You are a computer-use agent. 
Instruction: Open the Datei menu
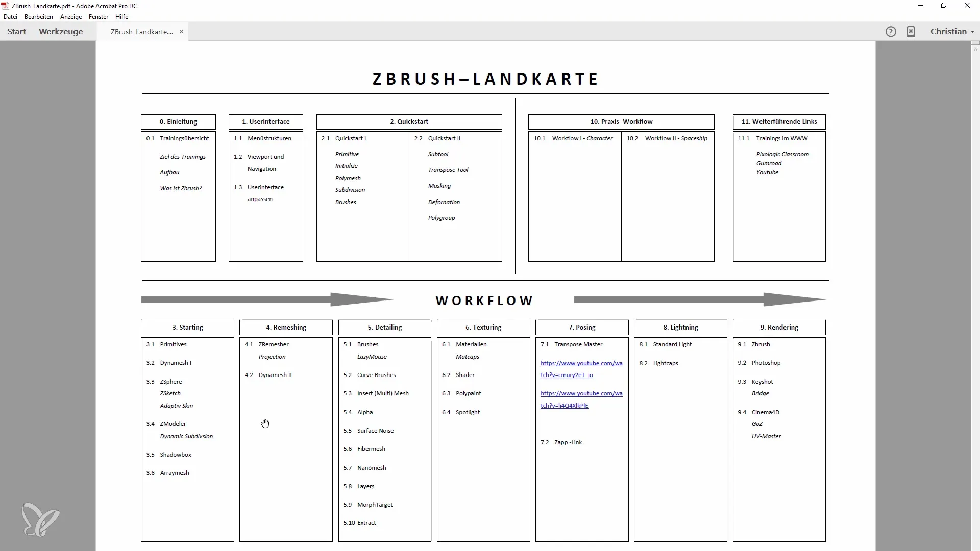pyautogui.click(x=9, y=16)
